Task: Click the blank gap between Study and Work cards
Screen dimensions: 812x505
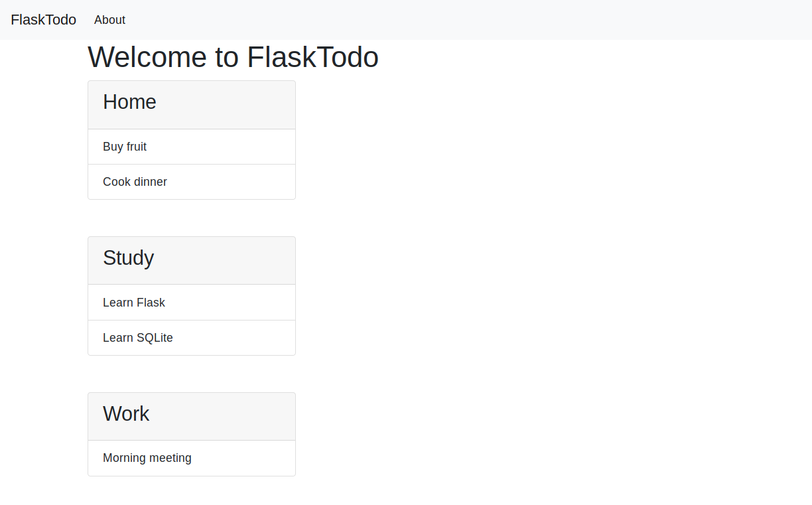Action: pos(192,374)
